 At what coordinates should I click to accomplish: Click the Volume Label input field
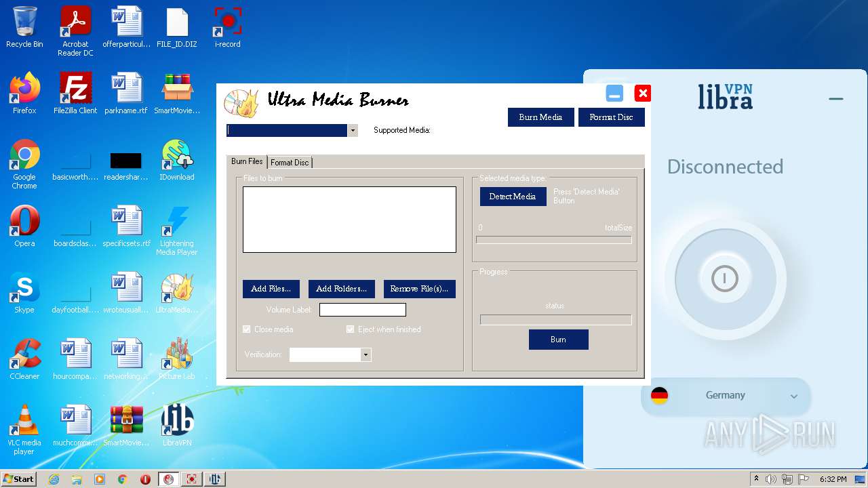[363, 310]
